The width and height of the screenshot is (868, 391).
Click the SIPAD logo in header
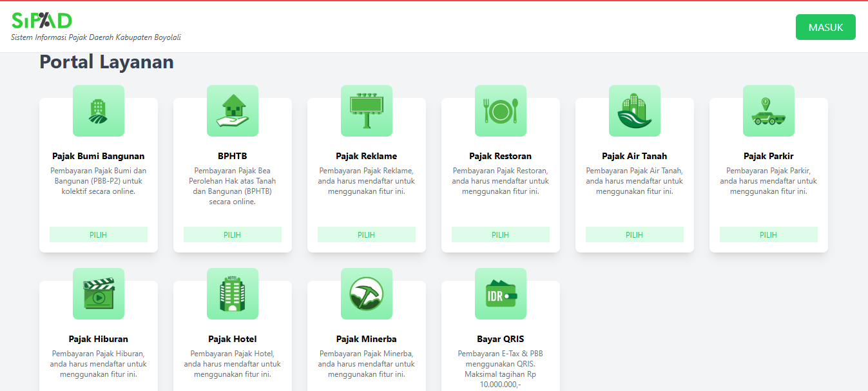pos(42,21)
